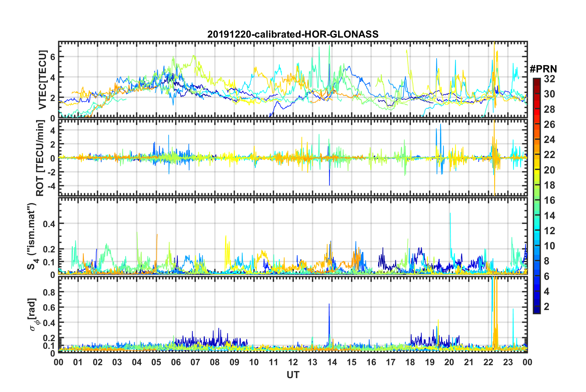The height and width of the screenshot is (392, 586).
Task: Click UT axis tick label 15
Action: click(352, 362)
